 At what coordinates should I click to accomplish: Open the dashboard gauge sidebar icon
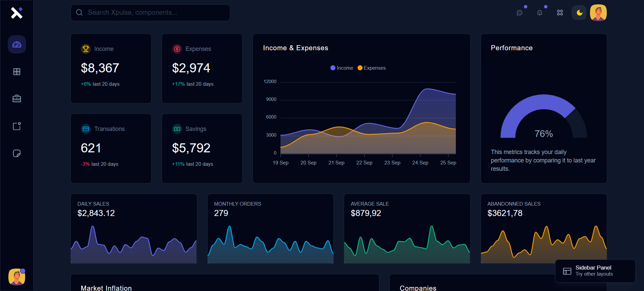click(x=17, y=45)
